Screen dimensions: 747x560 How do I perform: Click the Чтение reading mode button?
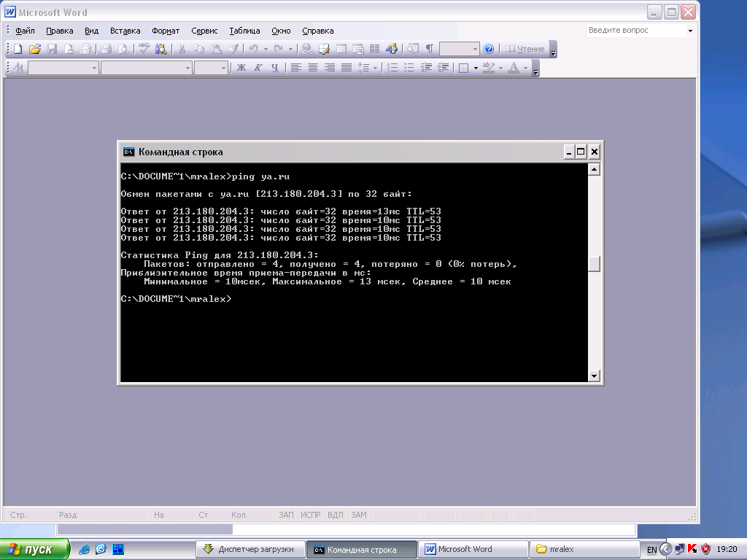click(x=525, y=49)
